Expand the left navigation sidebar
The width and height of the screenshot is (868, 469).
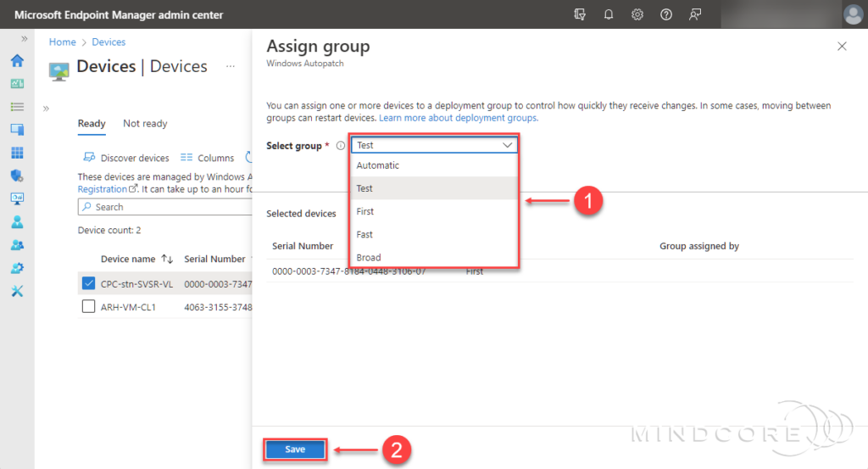[x=24, y=39]
